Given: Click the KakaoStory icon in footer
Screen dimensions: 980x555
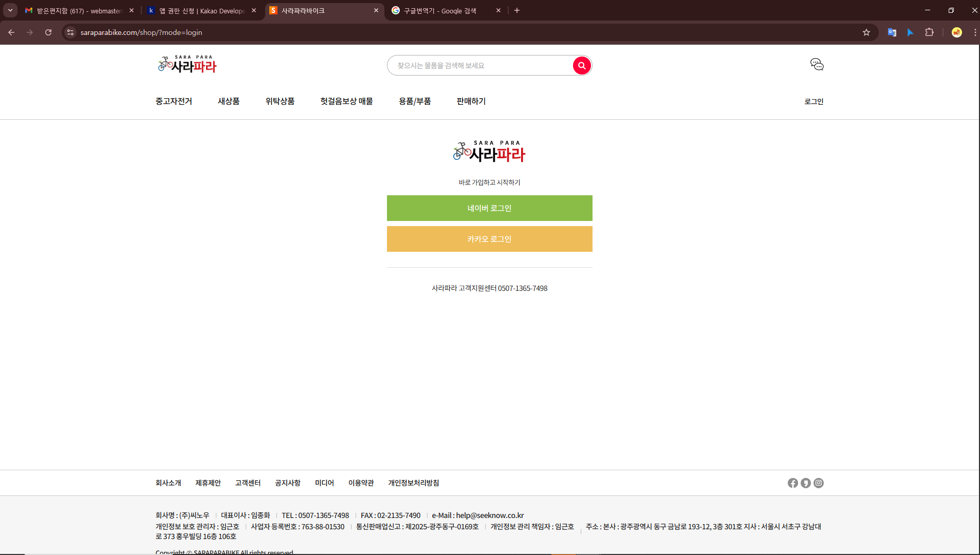Looking at the screenshot, I should [x=806, y=483].
